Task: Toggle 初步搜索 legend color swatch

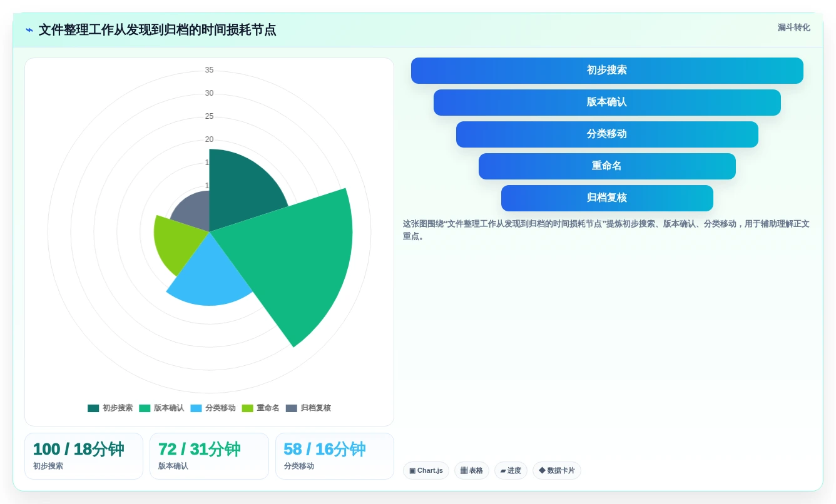Action: (93, 408)
